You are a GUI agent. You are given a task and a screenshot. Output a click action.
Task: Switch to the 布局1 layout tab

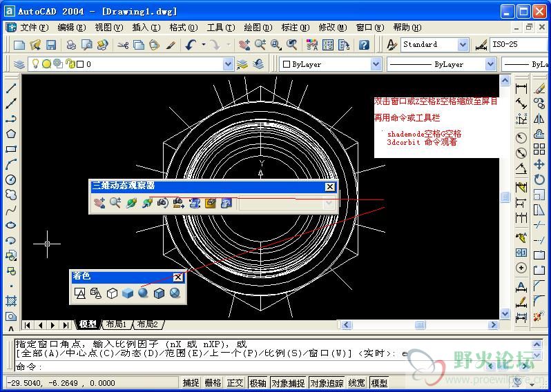pyautogui.click(x=116, y=324)
